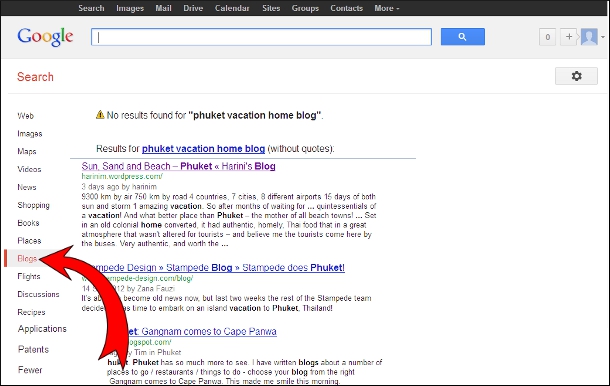This screenshot has height=386, width=610.
Task: Click the plus share button
Action: point(569,37)
